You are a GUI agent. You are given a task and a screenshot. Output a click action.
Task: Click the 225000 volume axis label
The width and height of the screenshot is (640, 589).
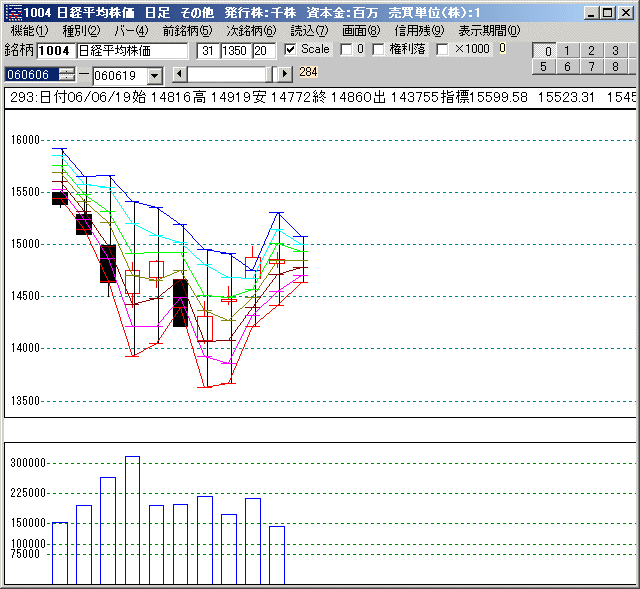point(28,493)
